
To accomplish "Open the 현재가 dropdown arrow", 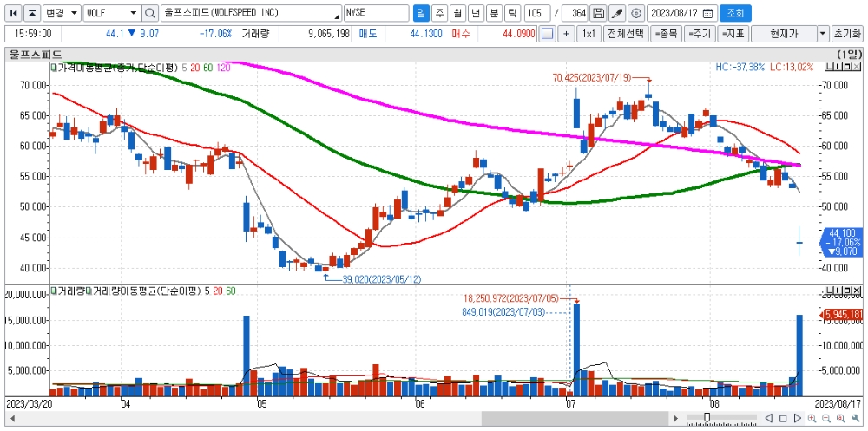I will (824, 34).
